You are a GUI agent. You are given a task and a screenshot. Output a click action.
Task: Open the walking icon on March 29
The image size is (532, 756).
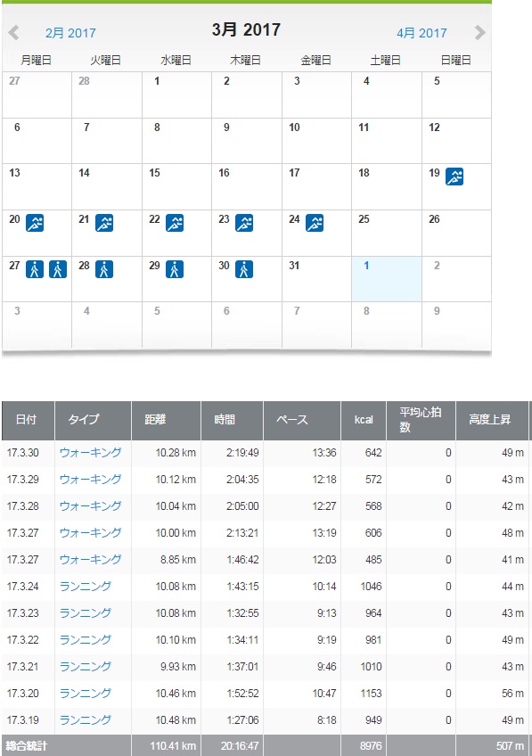pyautogui.click(x=175, y=269)
